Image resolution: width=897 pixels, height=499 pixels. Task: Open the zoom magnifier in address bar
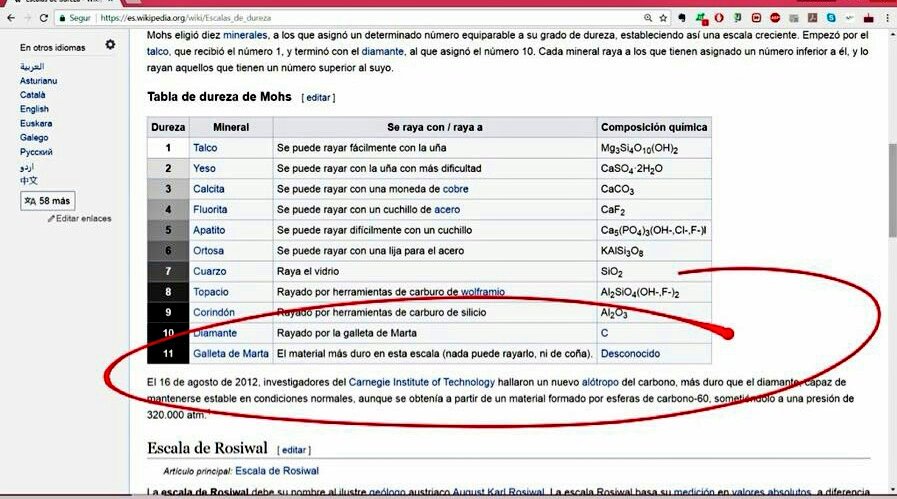pos(648,18)
